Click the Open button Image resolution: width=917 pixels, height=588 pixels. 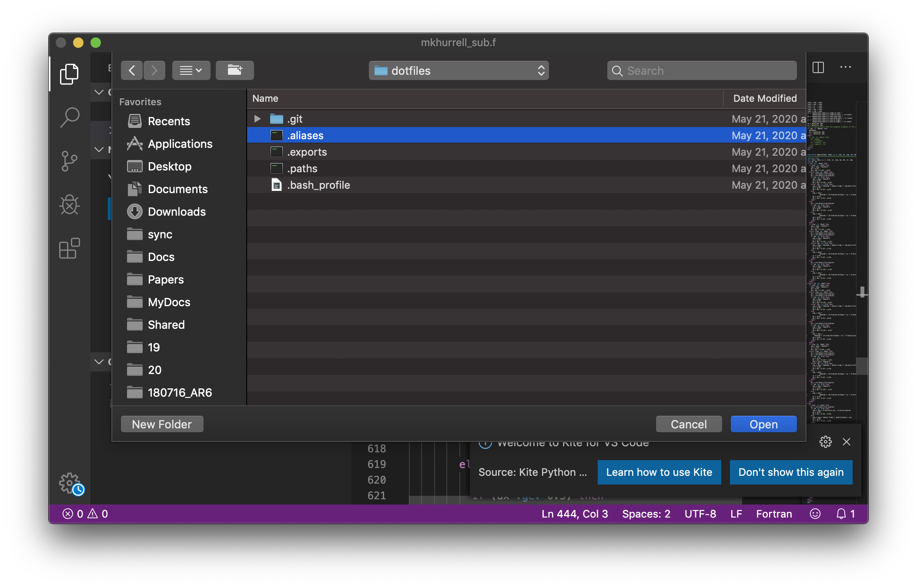click(763, 424)
